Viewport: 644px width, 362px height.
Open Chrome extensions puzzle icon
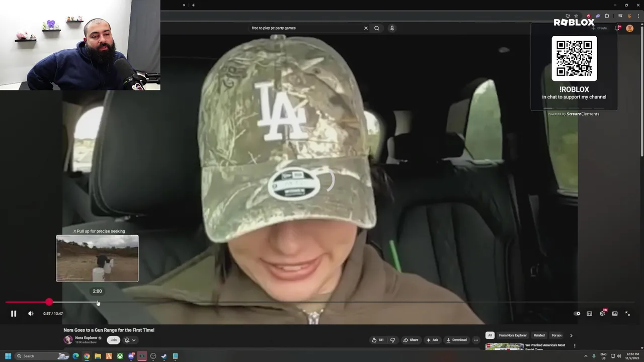coord(607,16)
